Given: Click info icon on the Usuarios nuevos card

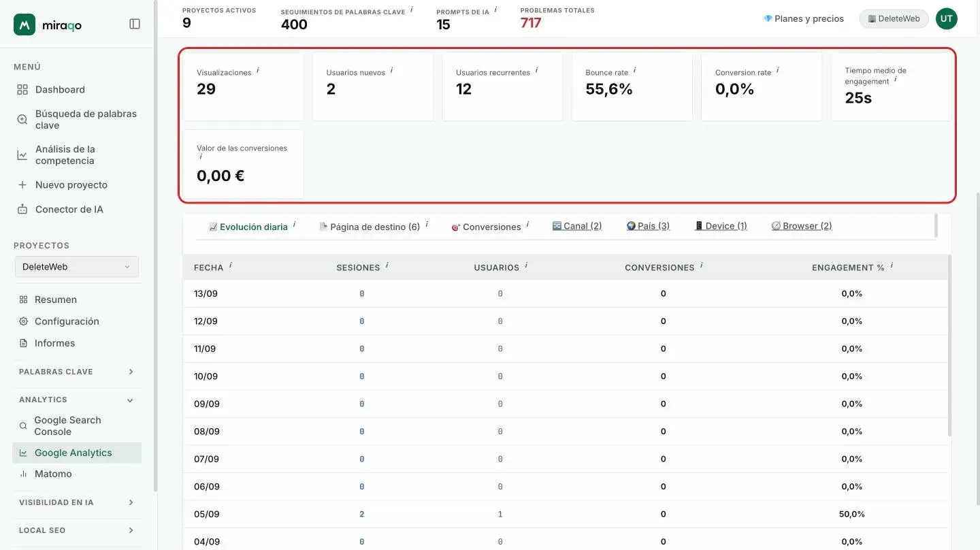Looking at the screenshot, I should (x=392, y=70).
